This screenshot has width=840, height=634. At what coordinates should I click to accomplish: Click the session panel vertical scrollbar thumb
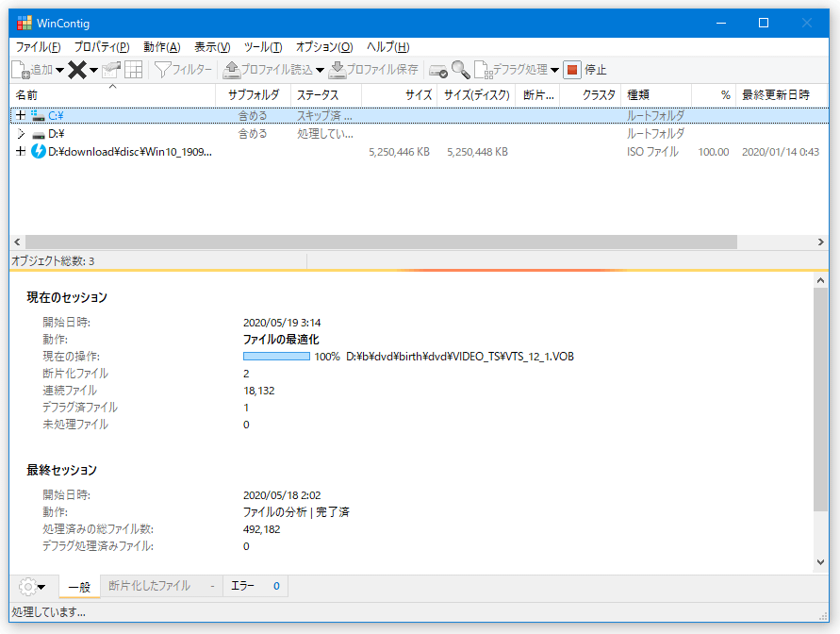821,400
